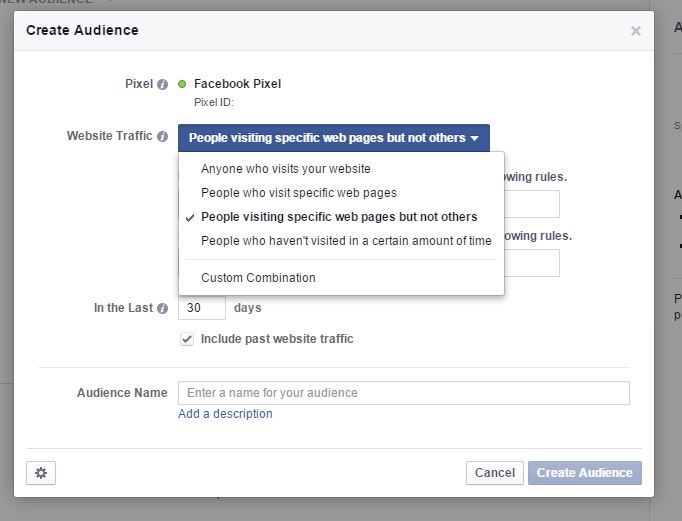Collapse the Website Traffic dropdown
682x521 pixels.
click(x=334, y=138)
